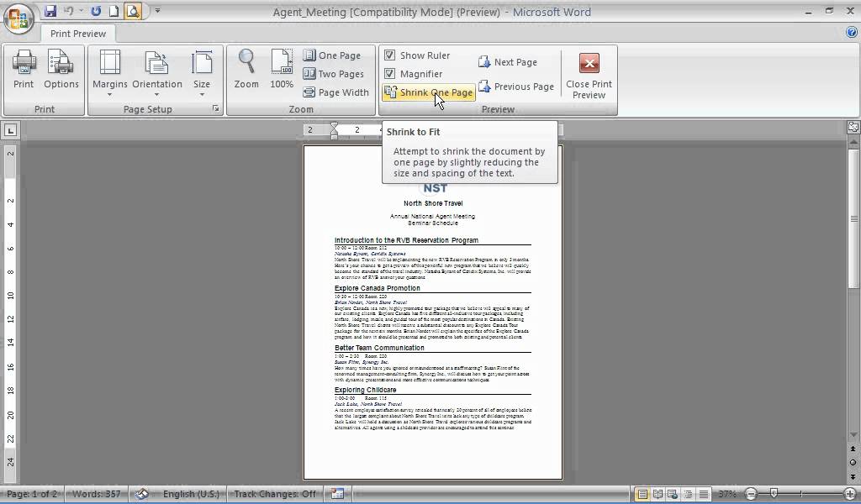This screenshot has height=504, width=861.
Task: Click 'North Shore Travel' title text
Action: [x=433, y=203]
